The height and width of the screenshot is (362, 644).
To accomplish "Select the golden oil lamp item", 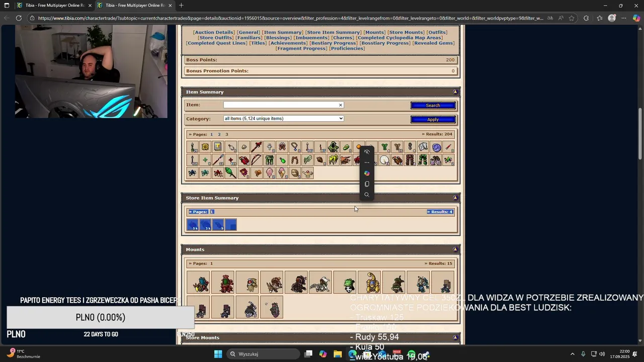I will coord(307,173).
